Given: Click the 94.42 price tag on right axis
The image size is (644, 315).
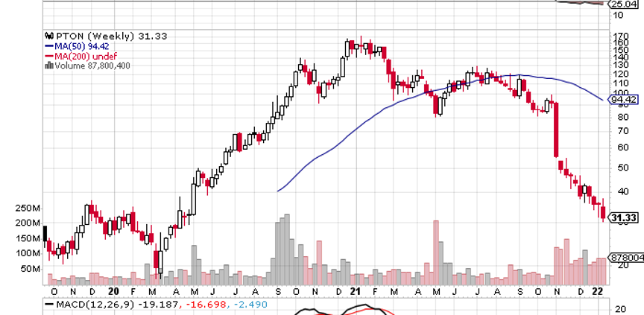Looking at the screenshot, I should (625, 99).
